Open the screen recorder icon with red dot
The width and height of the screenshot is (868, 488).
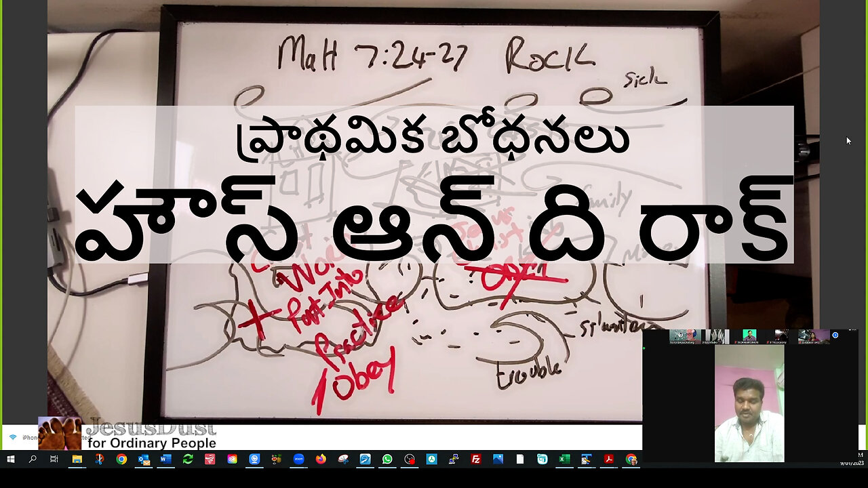tap(410, 459)
